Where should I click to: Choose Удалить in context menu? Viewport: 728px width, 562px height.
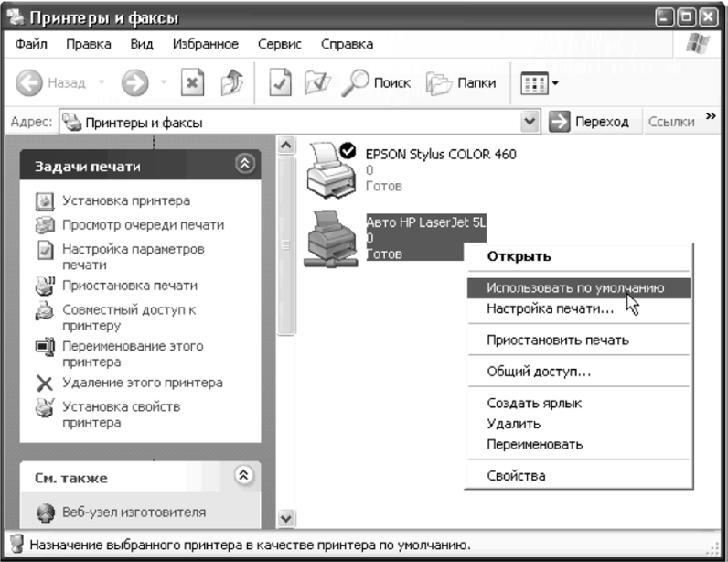(x=579, y=424)
